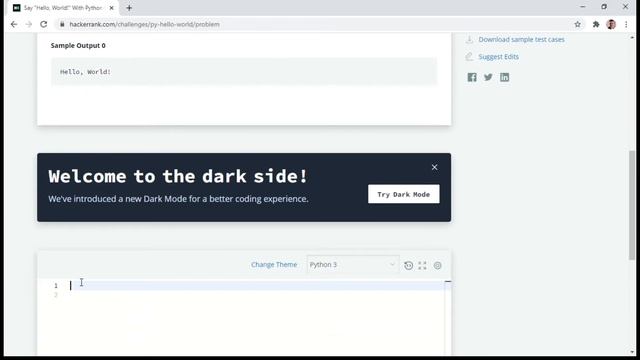Open Chrome three-dot menu

[626, 24]
